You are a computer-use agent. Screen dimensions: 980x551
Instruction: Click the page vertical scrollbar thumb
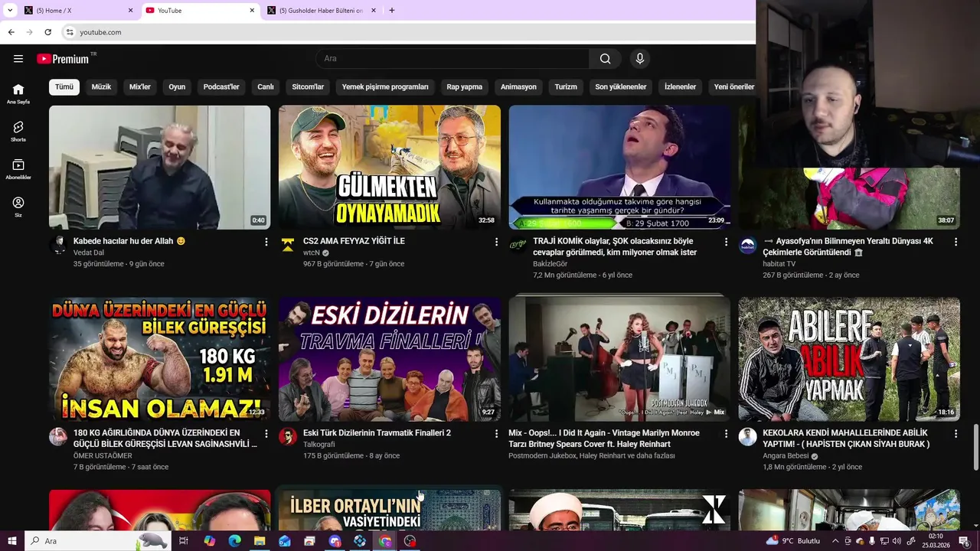coord(975,448)
